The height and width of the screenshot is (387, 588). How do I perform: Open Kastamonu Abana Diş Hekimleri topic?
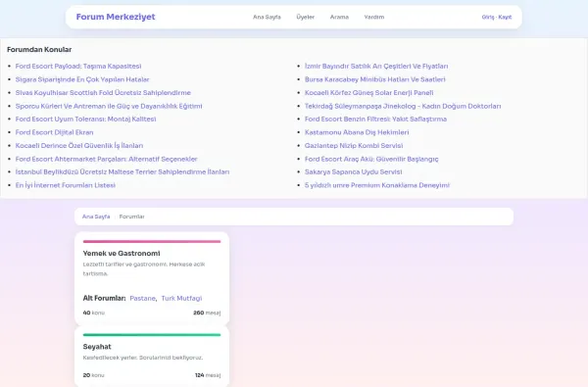(x=357, y=132)
